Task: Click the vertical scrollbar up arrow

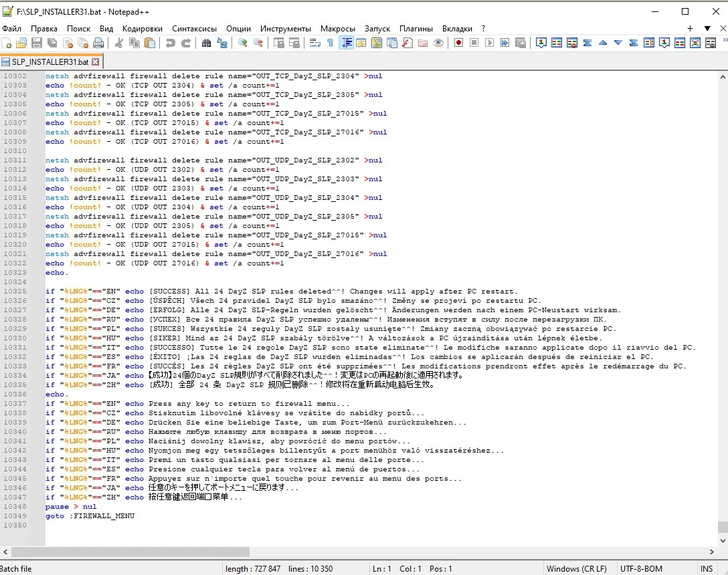Action: 723,77
